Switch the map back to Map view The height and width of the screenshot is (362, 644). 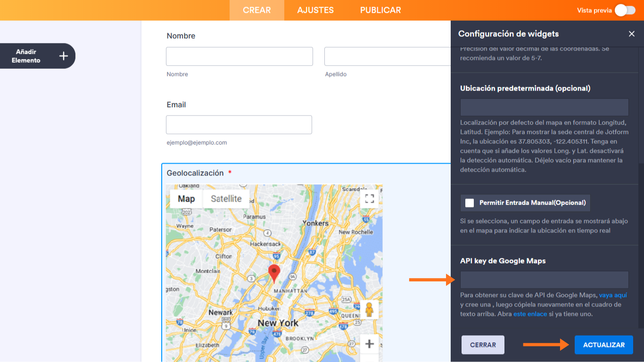(186, 198)
